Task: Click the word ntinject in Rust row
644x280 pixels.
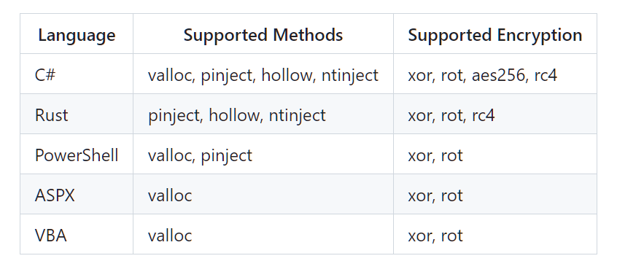Action: 297,115
